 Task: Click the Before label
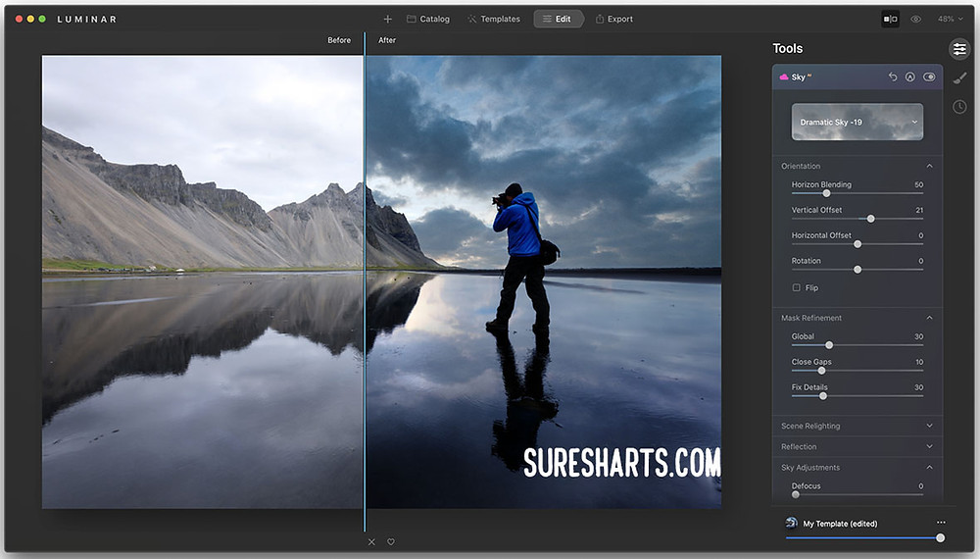pos(339,40)
